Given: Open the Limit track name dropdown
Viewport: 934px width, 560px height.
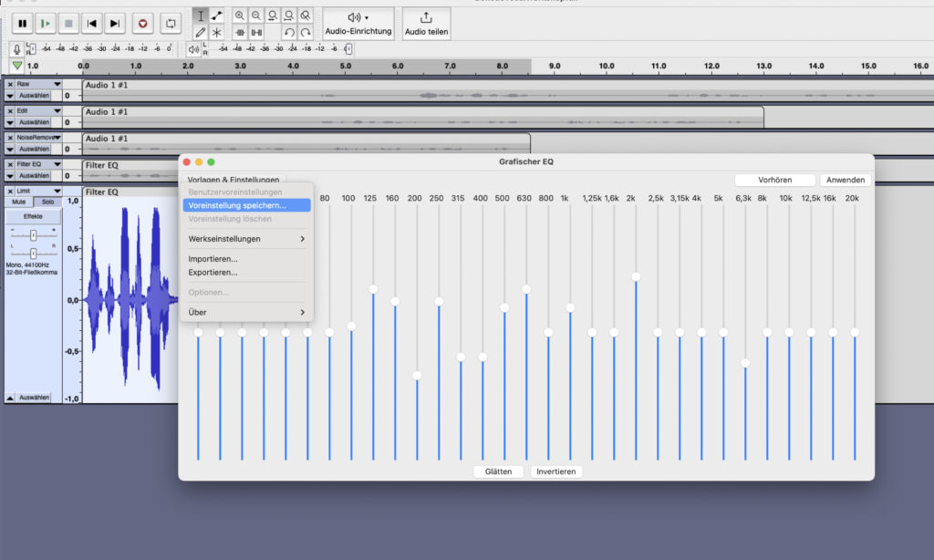Looking at the screenshot, I should point(39,192).
